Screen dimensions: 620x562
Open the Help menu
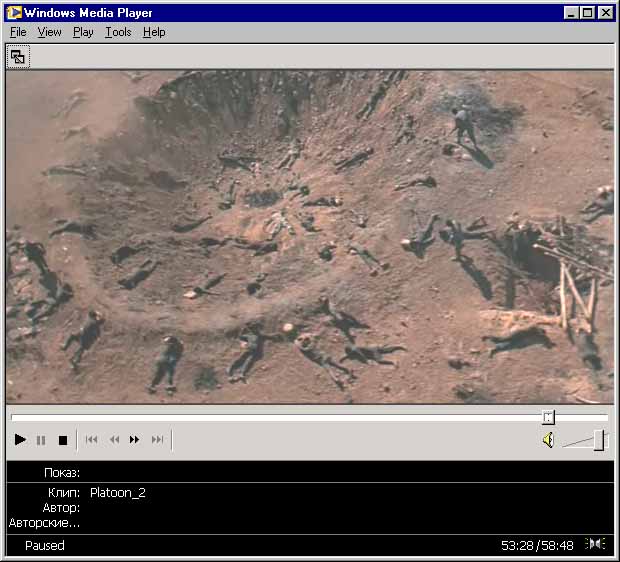pyautogui.click(x=153, y=32)
